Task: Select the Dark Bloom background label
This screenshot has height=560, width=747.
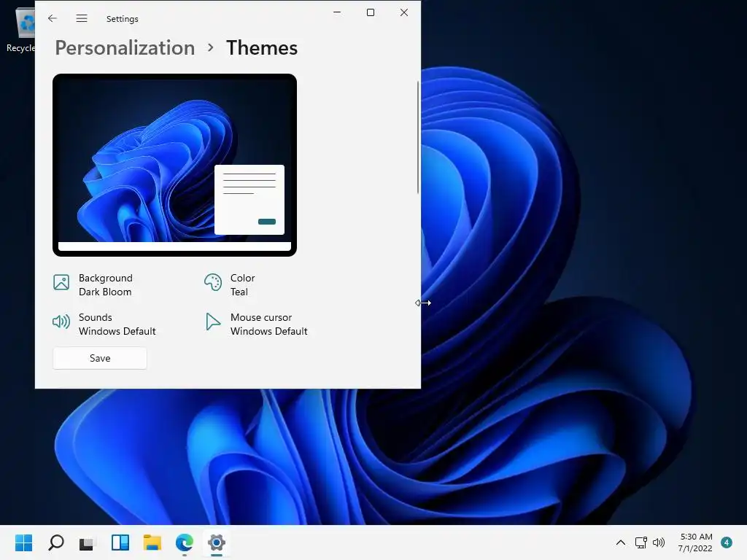Action: pyautogui.click(x=105, y=292)
